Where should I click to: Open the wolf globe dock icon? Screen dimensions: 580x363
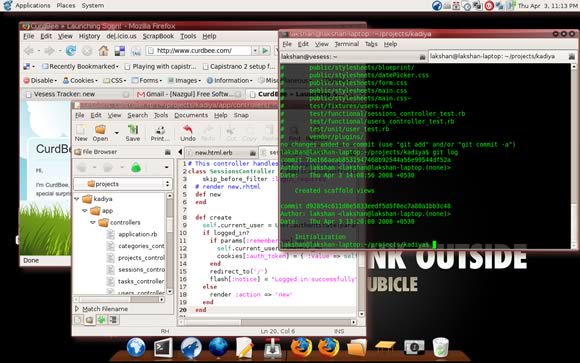tap(191, 347)
